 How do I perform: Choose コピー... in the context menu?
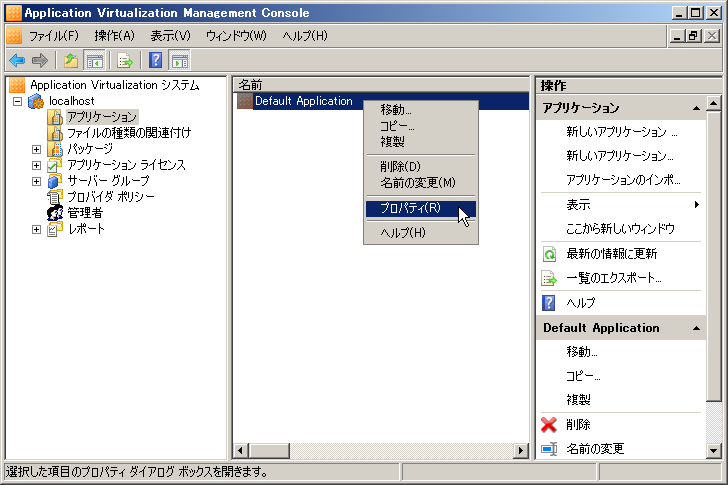coord(421,126)
